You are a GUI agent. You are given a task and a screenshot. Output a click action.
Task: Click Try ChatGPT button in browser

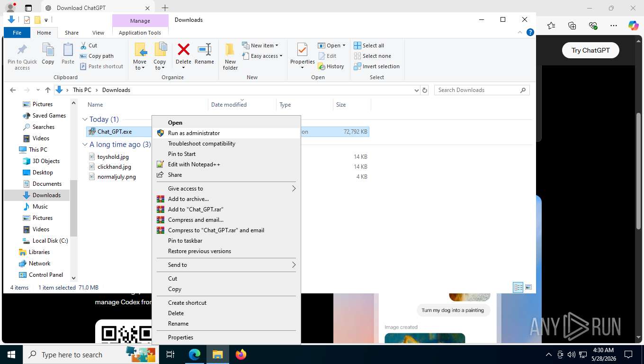pos(590,50)
